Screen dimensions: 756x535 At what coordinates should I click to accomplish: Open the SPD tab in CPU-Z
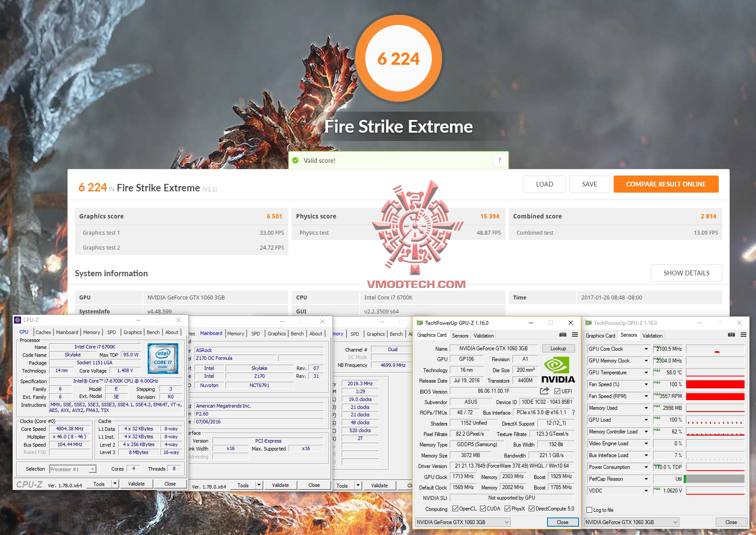(112, 332)
